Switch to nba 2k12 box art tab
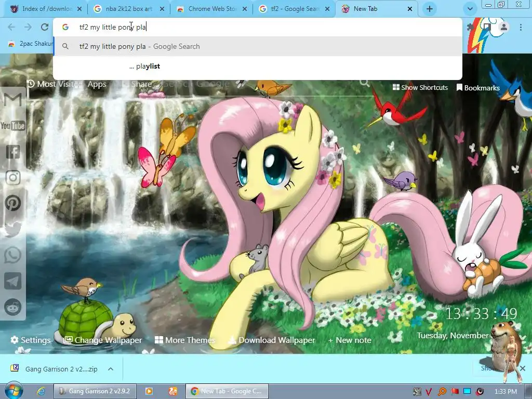 coord(129,9)
